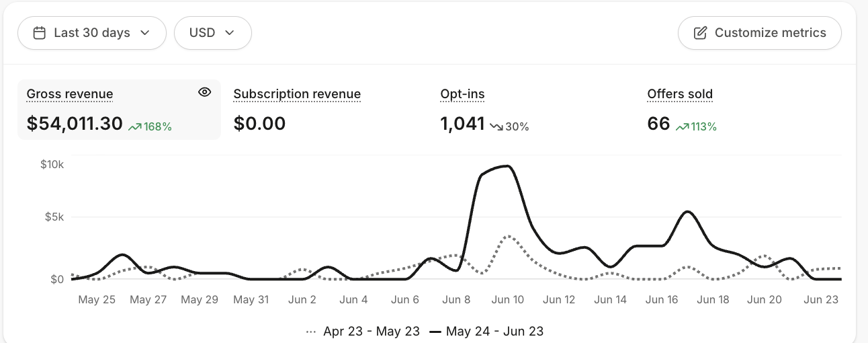Click the 168% upward trend indicator
The width and height of the screenshot is (868, 343).
pyautogui.click(x=150, y=126)
